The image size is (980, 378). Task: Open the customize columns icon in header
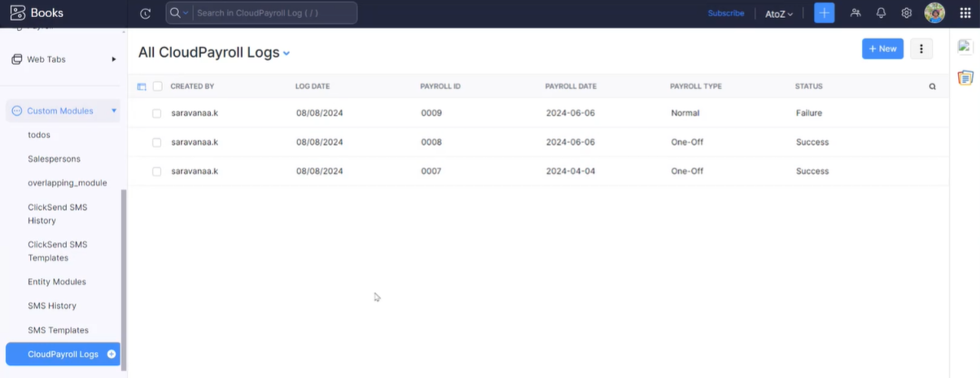(x=142, y=86)
